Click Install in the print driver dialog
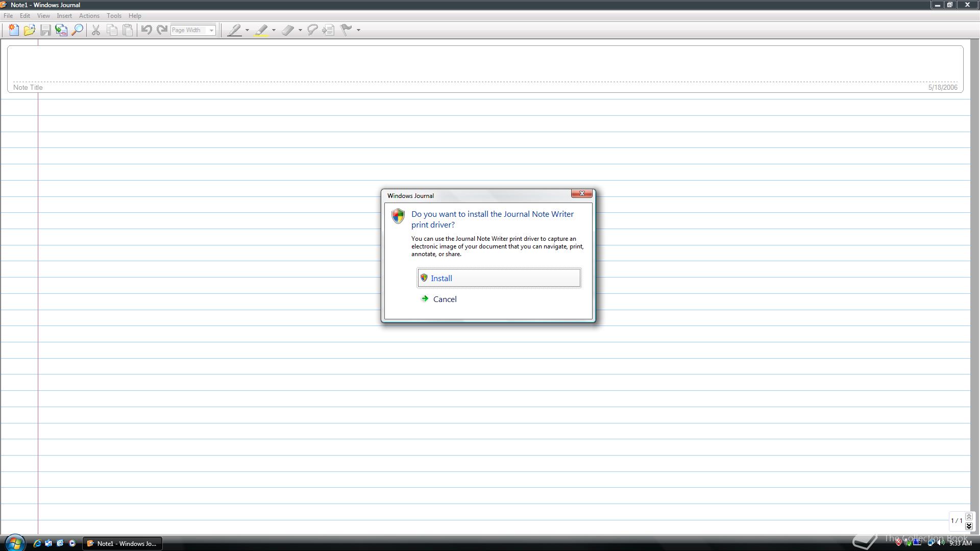Image resolution: width=980 pixels, height=551 pixels. [x=499, y=278]
